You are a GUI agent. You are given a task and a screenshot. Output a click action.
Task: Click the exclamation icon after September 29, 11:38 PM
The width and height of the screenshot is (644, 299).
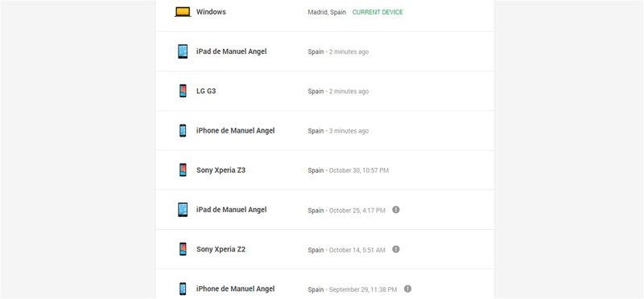tap(407, 289)
